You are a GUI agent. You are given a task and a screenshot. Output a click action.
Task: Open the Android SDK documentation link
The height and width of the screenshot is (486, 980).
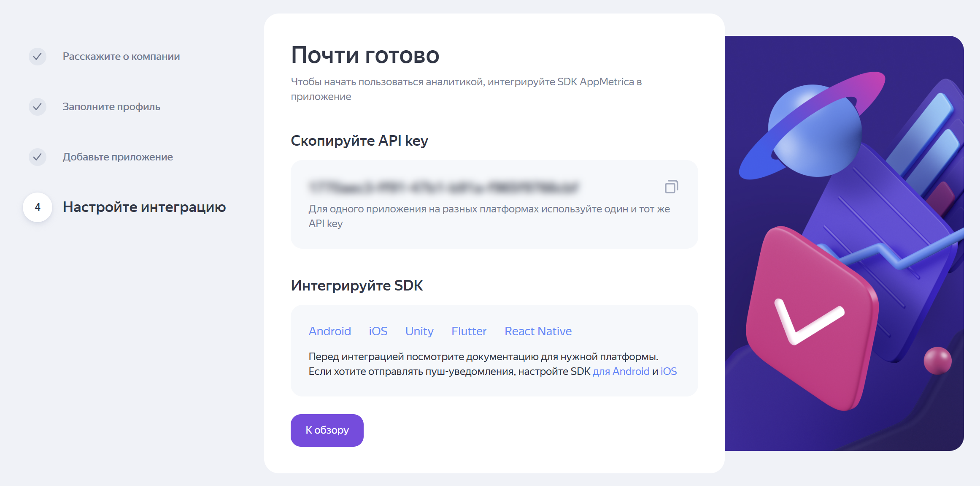329,331
